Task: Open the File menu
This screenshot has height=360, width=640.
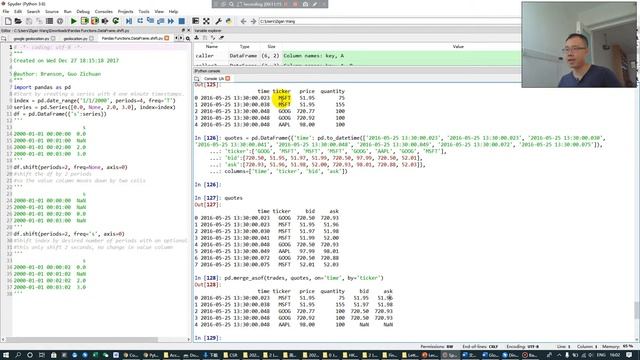Action: [x=6, y=11]
